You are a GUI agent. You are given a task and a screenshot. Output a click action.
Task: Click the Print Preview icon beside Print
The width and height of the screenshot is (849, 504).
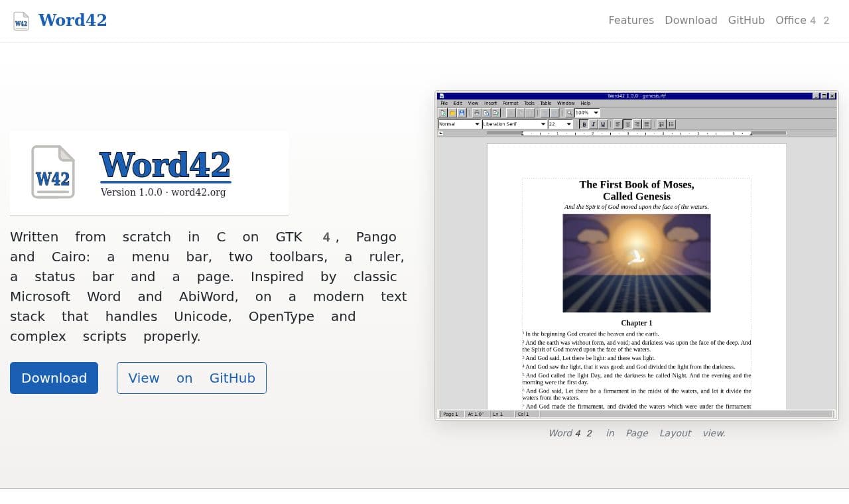pos(486,113)
